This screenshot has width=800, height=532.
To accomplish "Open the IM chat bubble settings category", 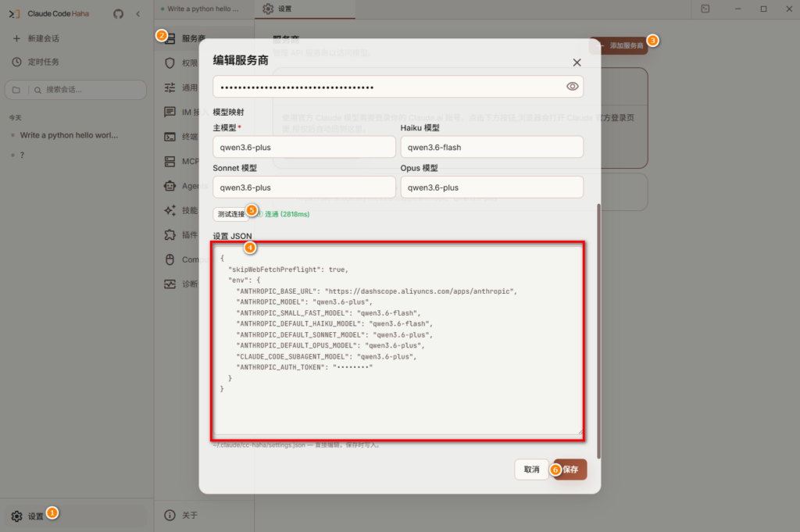I will click(x=181, y=112).
